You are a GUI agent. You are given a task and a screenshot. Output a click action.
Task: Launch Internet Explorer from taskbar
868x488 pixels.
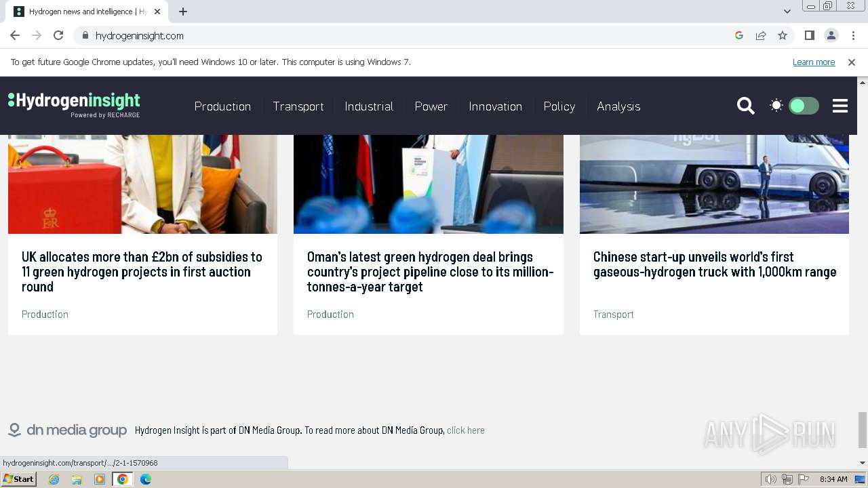click(54, 479)
